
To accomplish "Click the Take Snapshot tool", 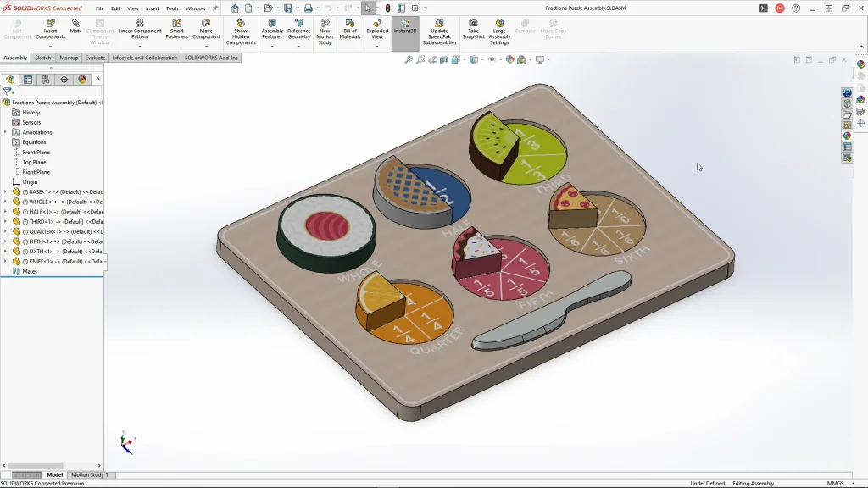I will pyautogui.click(x=473, y=30).
